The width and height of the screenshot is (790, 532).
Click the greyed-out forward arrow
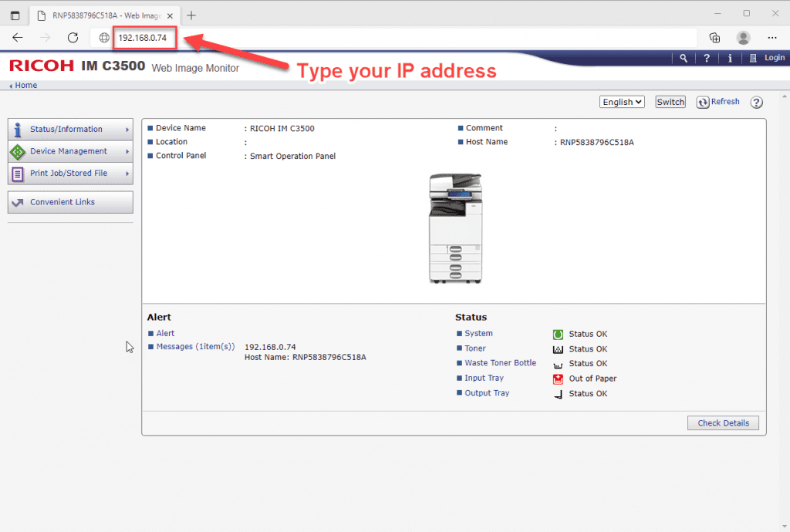[46, 38]
